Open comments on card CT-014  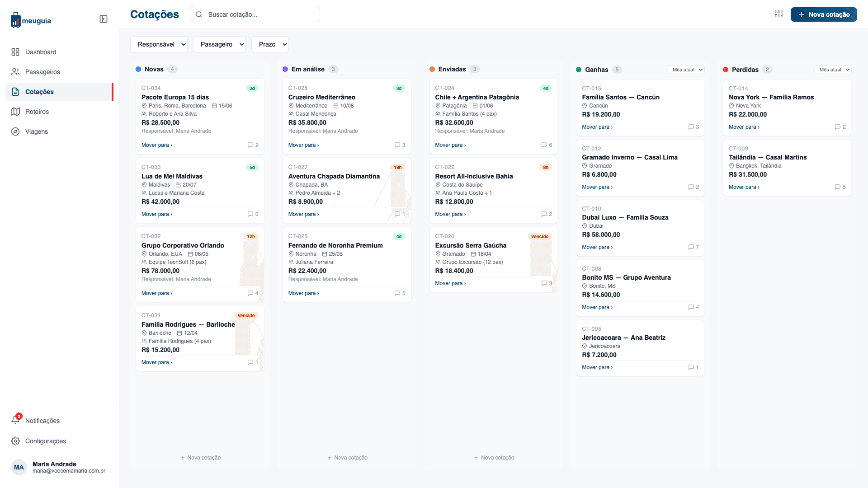coord(840,127)
